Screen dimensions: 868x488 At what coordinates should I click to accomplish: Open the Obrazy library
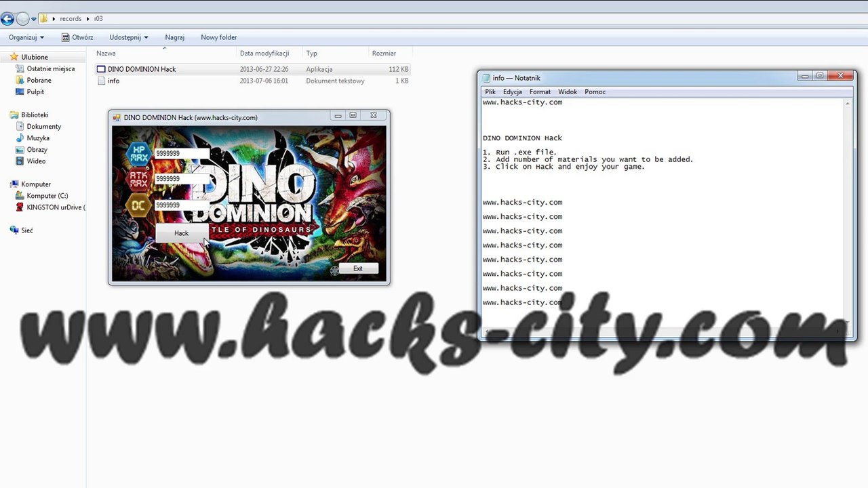click(37, 149)
